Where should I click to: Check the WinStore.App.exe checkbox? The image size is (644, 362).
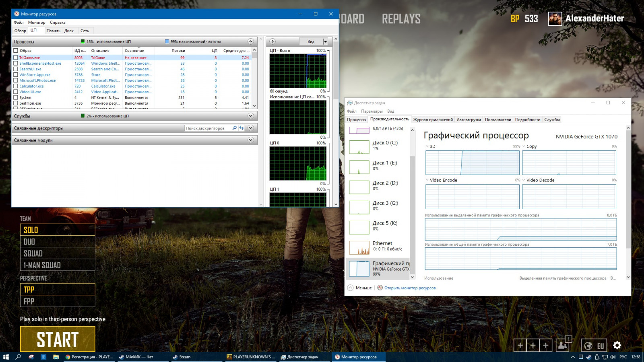click(x=16, y=75)
